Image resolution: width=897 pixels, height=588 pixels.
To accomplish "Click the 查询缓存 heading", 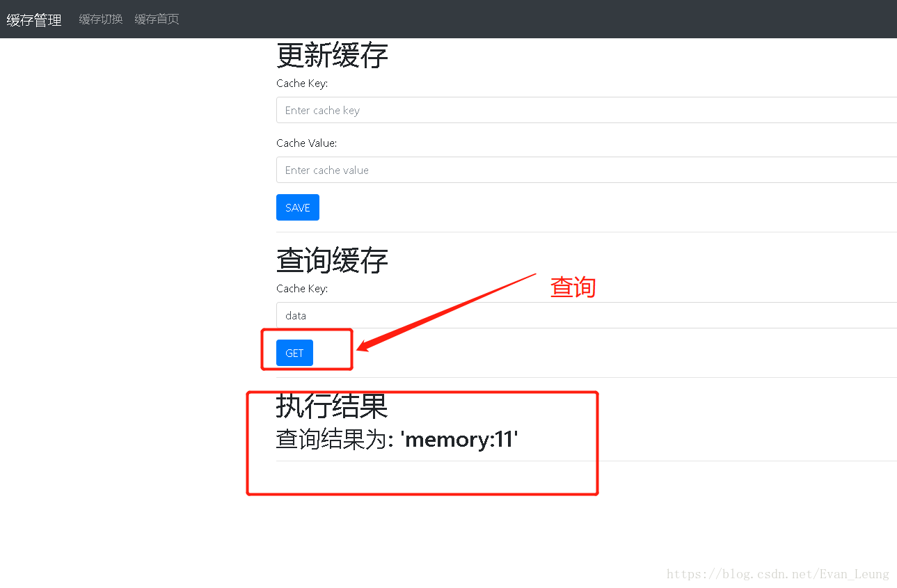I will (332, 260).
